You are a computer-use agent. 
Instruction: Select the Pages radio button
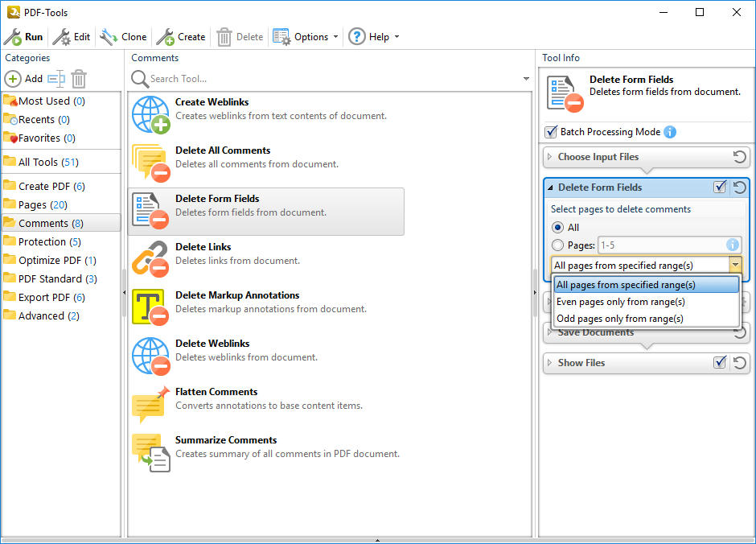557,245
